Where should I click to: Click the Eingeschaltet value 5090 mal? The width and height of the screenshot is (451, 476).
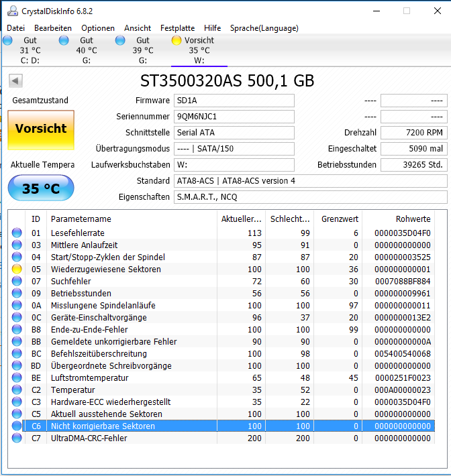coord(414,149)
